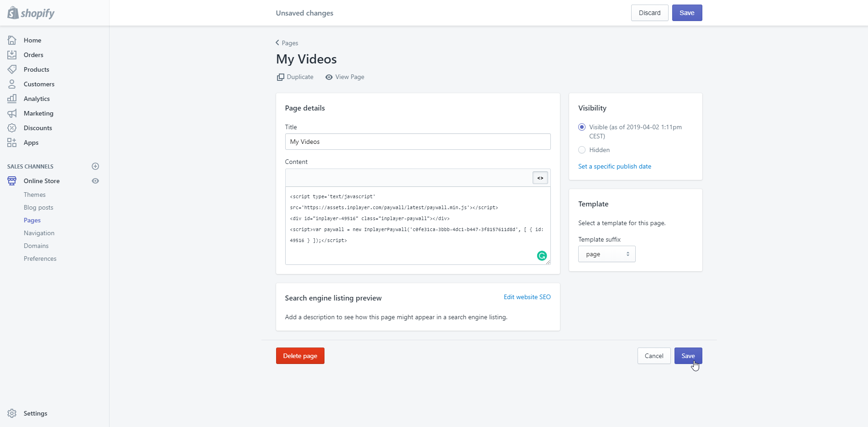868x427 pixels.
Task: Select the Visible radio button
Action: tap(582, 127)
